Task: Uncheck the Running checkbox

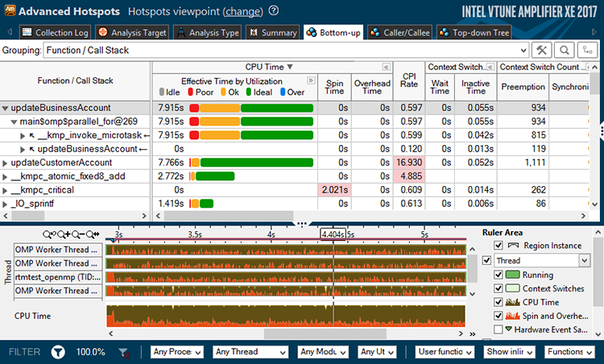Action: click(x=498, y=275)
